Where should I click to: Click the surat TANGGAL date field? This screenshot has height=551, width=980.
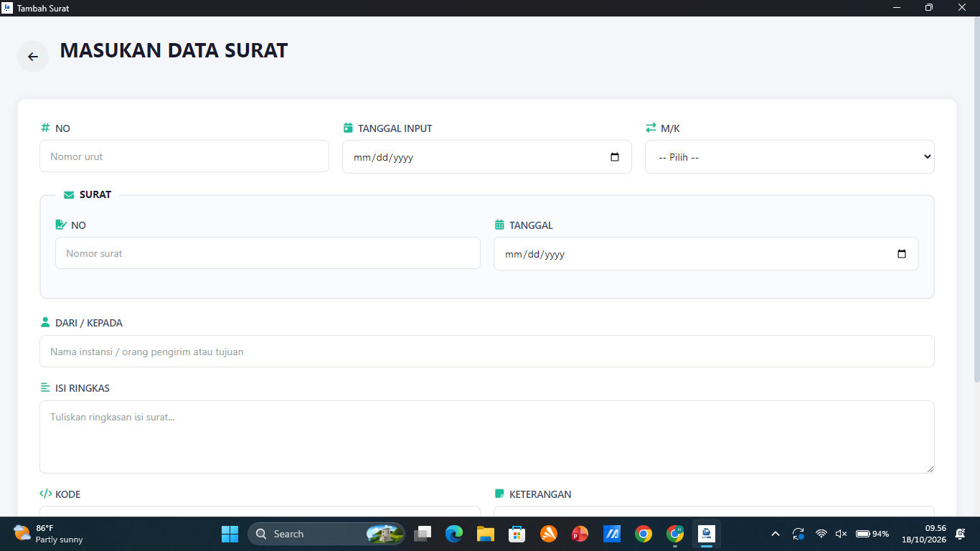click(x=706, y=253)
